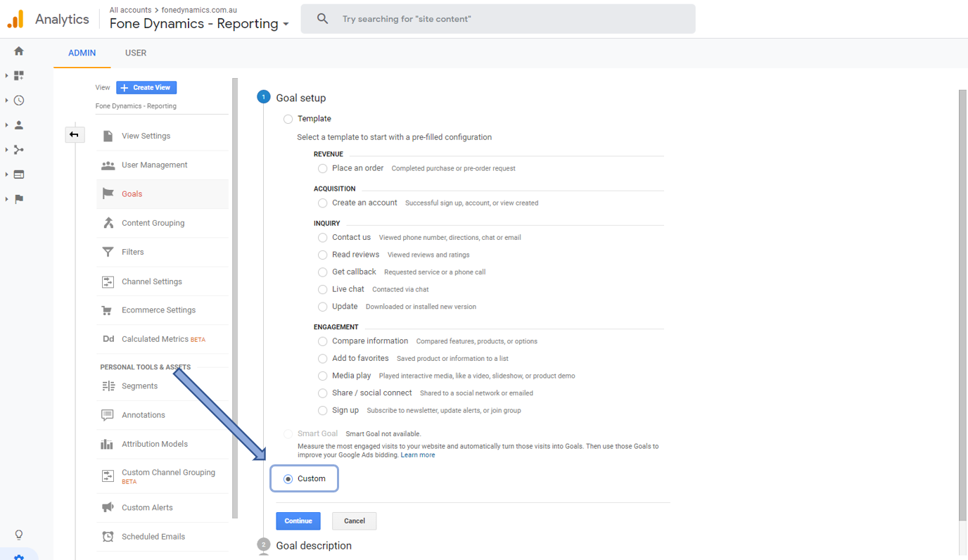Click the Filters funnel icon
Image resolution: width=968 pixels, height=560 pixels.
[108, 252]
